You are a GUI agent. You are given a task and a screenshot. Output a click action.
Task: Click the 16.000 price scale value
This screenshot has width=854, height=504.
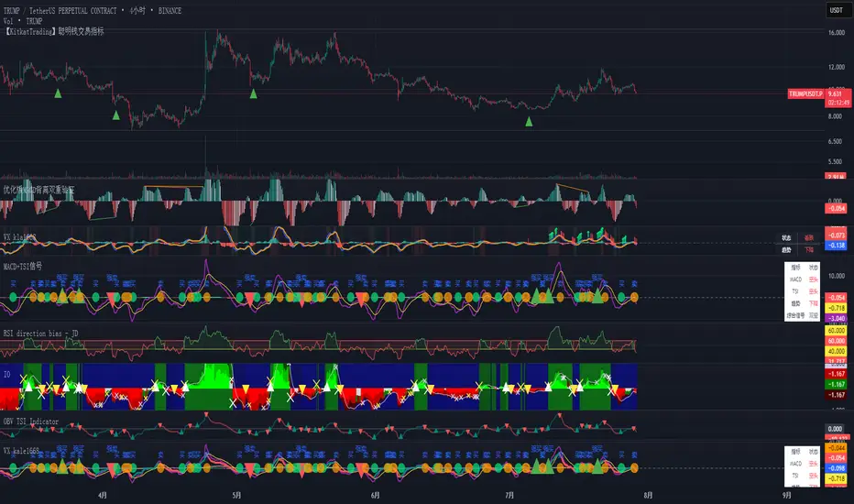[x=836, y=33]
